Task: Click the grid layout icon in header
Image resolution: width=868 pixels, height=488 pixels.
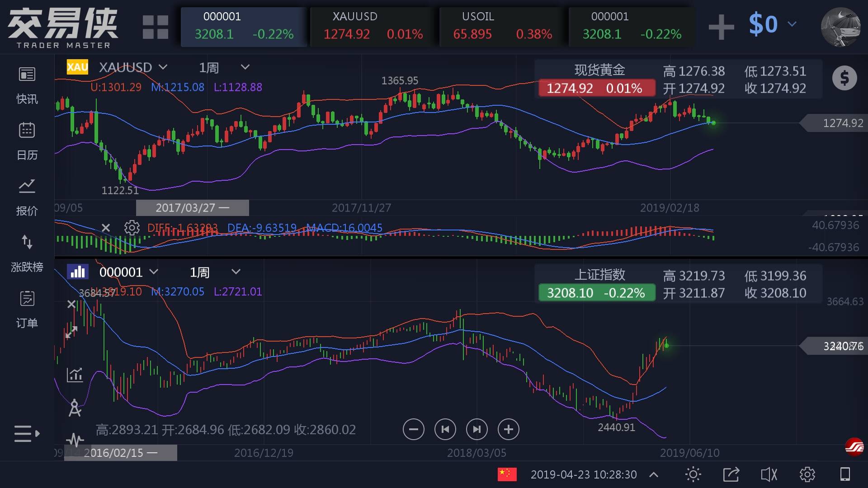Action: coord(155,27)
